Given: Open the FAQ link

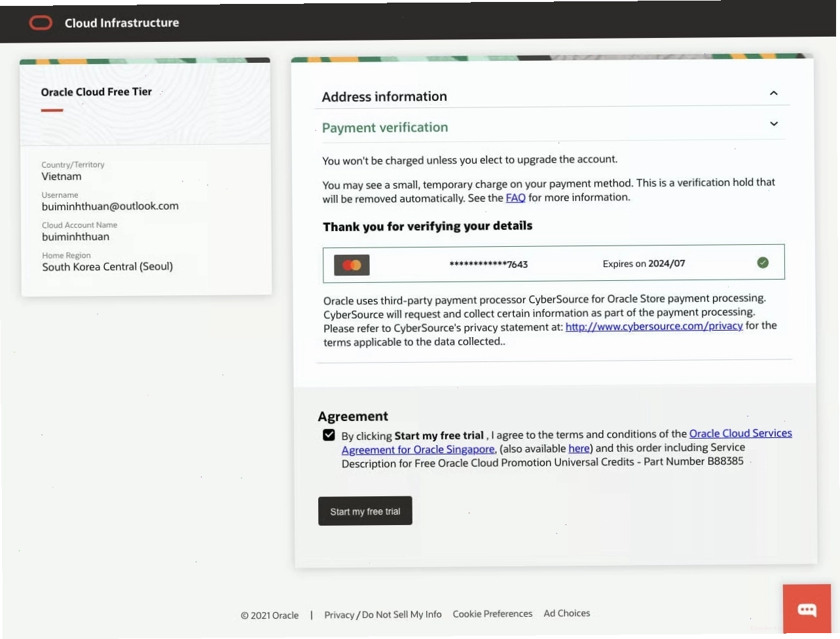Looking at the screenshot, I should coord(516,198).
